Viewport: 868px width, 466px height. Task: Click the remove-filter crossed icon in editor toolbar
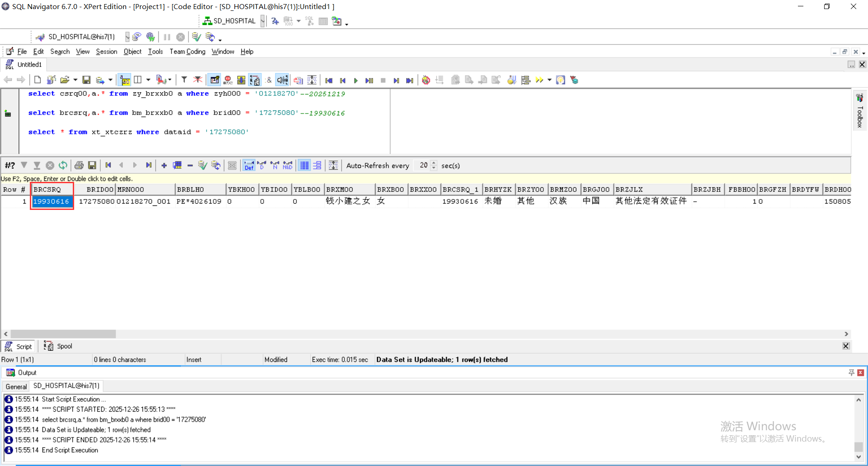pyautogui.click(x=198, y=80)
